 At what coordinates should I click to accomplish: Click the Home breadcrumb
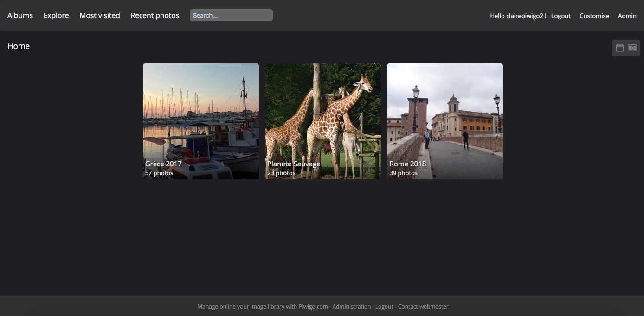19,46
